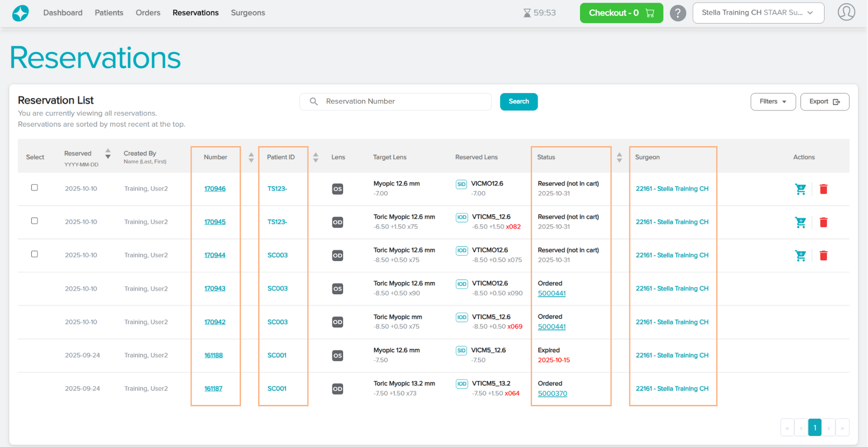
Task: Delete reservation 170944 with trash icon
Action: coord(823,256)
